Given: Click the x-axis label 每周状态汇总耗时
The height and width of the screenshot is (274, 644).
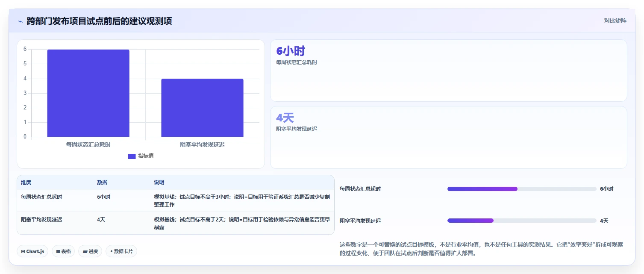Looking at the screenshot, I should coord(88,144).
